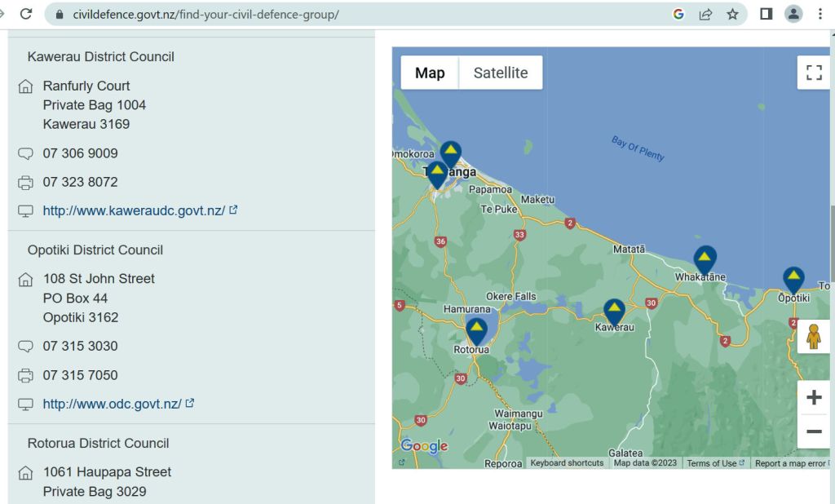Viewport: 835px width, 504px height.
Task: Open the kaweraudc.govt.nz website link
Action: [x=134, y=210]
